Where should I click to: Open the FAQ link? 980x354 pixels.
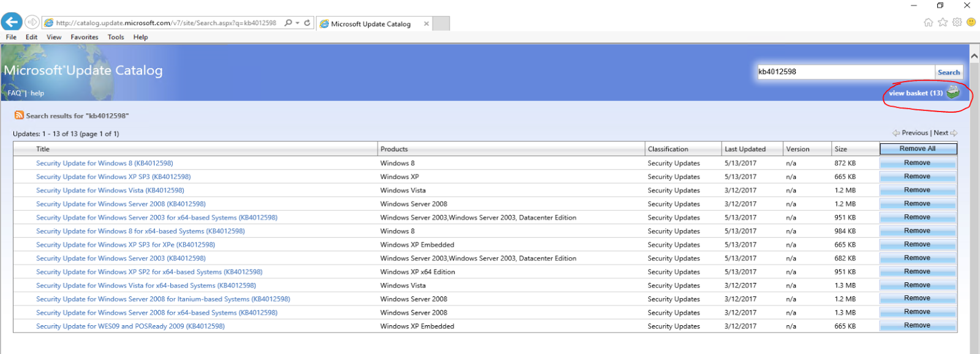14,93
